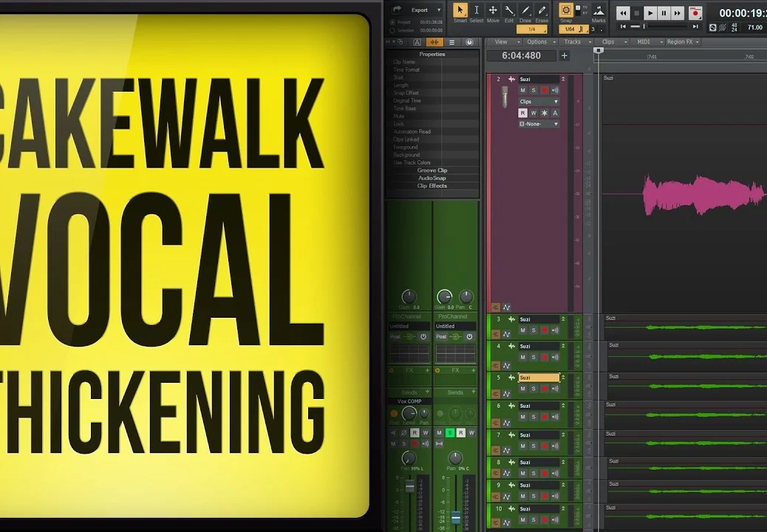Expand the Groove Clip section

point(432,171)
